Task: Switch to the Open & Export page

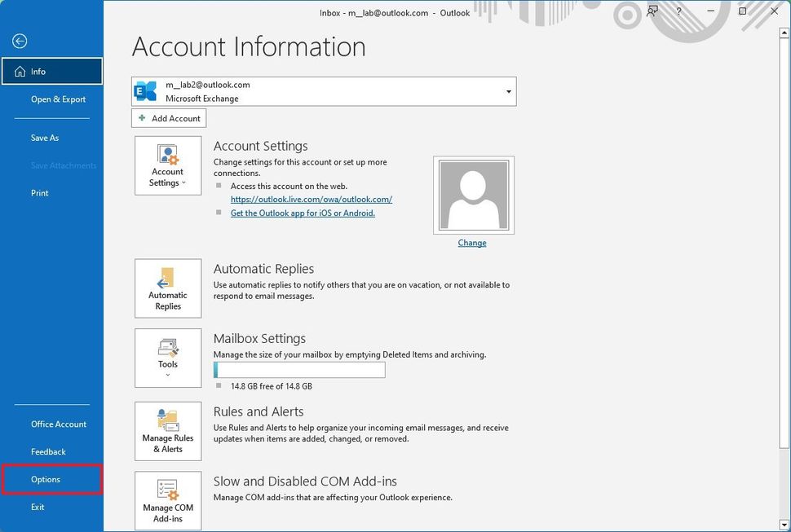Action: click(x=58, y=99)
